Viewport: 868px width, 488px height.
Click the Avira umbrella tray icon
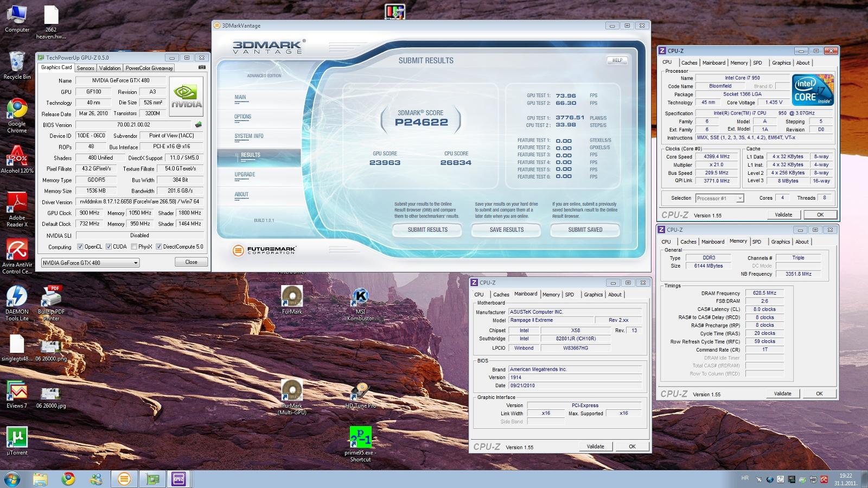point(824,479)
